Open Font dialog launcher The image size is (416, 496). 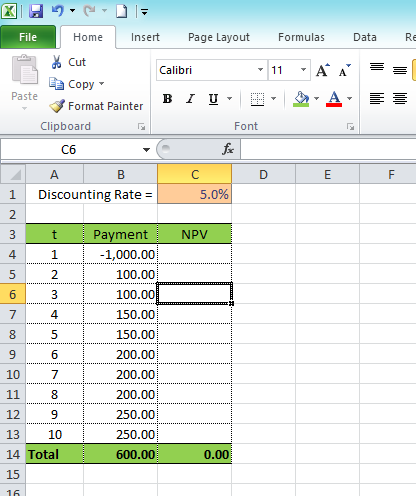pos(350,127)
